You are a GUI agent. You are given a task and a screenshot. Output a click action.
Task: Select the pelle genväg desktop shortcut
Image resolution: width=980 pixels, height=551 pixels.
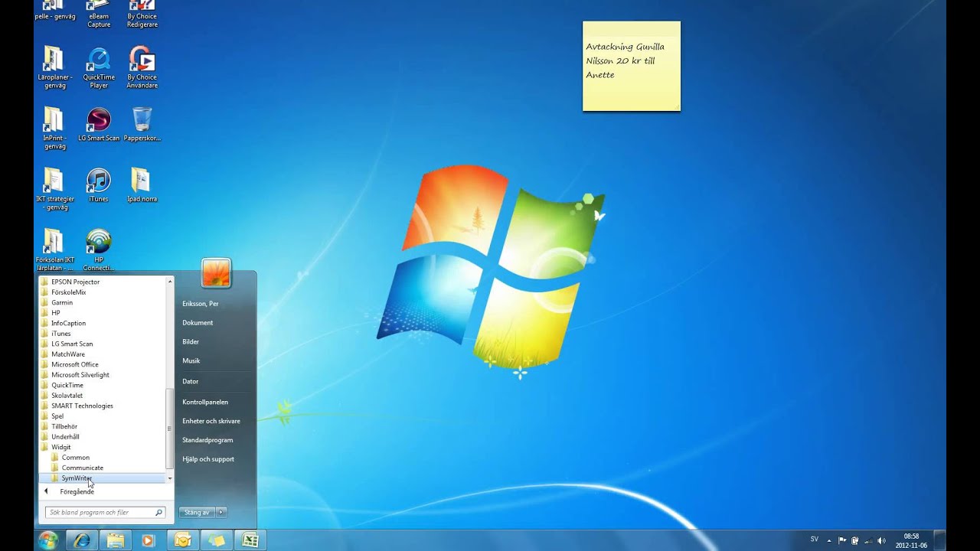(x=55, y=10)
